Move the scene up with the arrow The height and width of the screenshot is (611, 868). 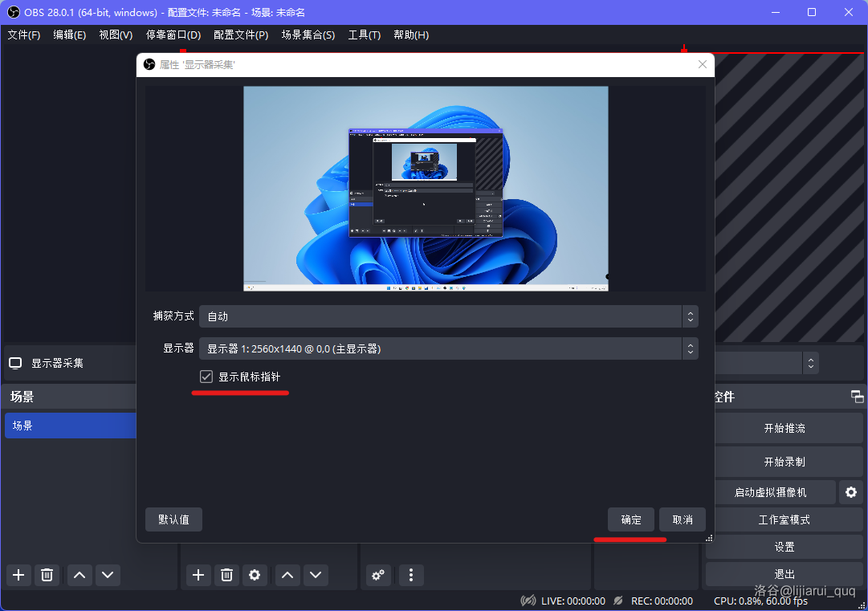pyautogui.click(x=79, y=575)
